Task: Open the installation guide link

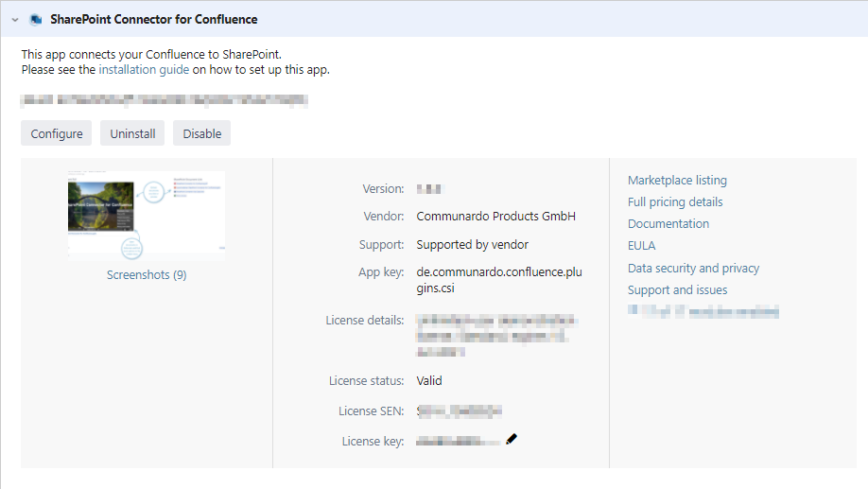Action: pos(144,69)
